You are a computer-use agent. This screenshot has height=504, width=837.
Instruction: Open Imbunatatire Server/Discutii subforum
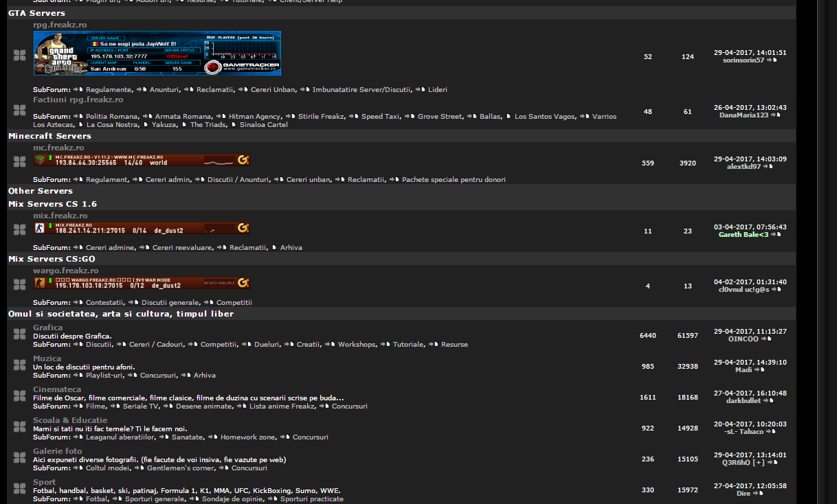pos(361,90)
